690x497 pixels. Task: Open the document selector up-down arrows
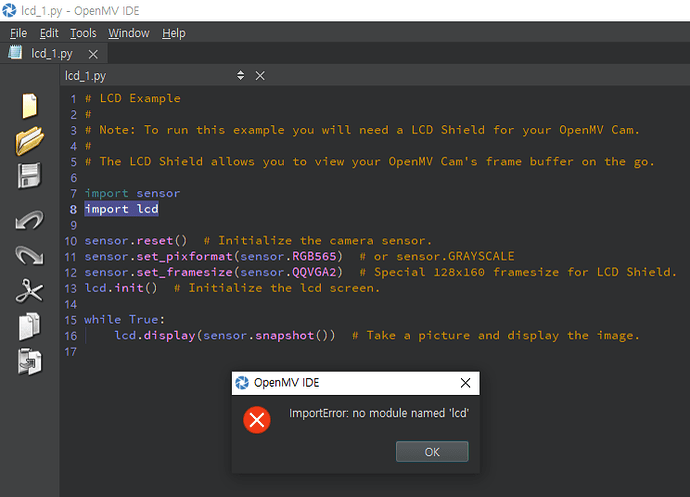click(x=240, y=75)
